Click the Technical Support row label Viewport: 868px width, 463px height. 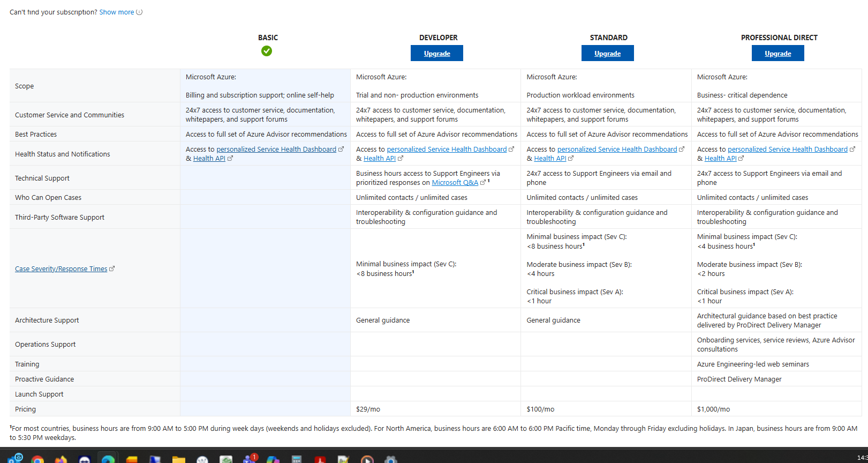[x=42, y=178]
